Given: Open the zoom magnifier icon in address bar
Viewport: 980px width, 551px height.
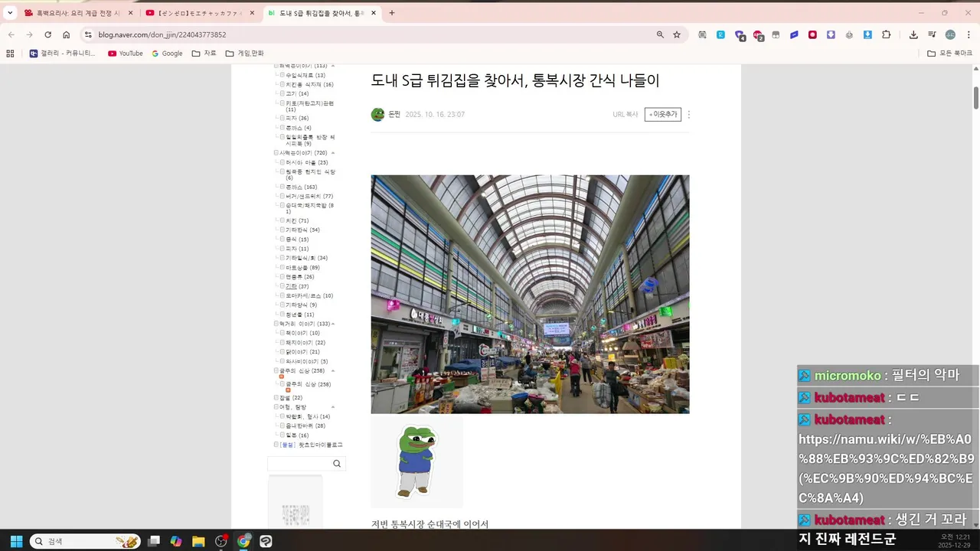Looking at the screenshot, I should [660, 34].
